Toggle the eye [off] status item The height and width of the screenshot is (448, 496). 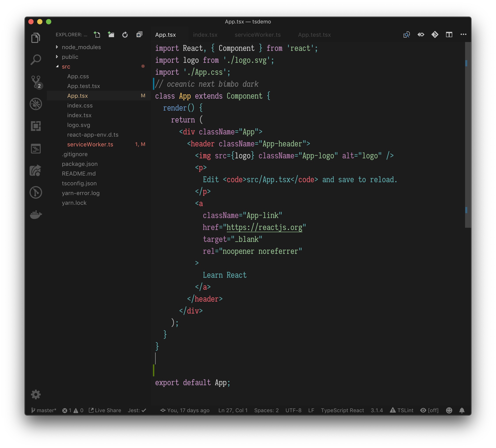[429, 410]
